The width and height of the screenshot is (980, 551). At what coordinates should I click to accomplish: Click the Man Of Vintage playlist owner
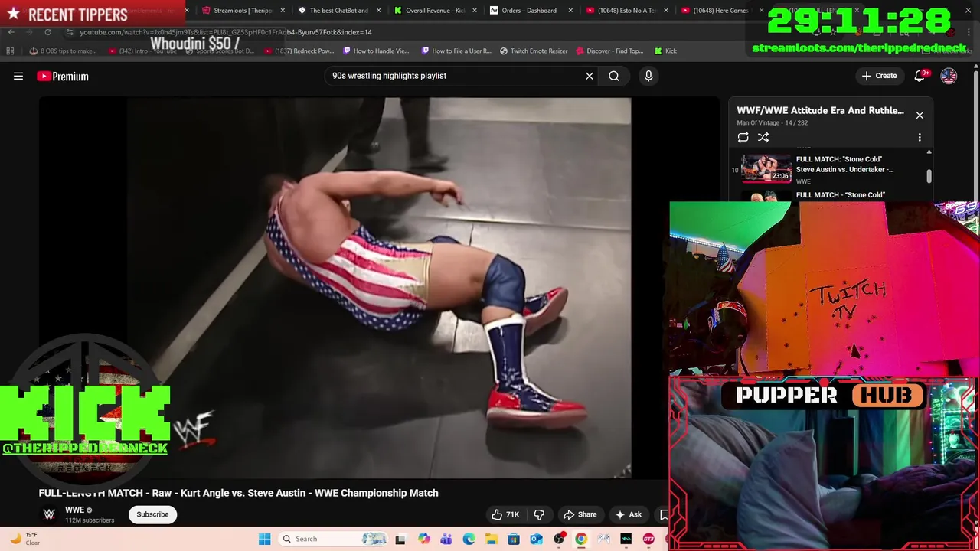[x=759, y=122]
